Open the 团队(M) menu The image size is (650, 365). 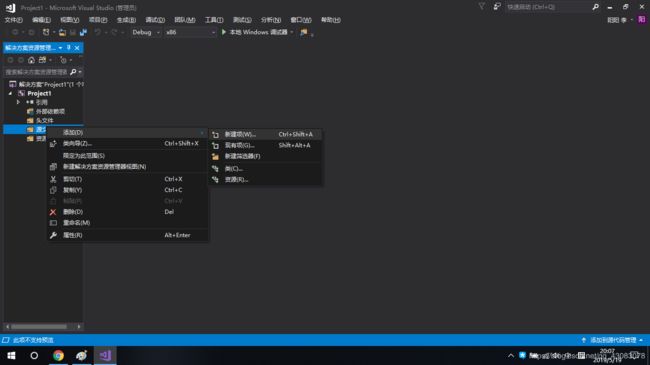tap(184, 20)
